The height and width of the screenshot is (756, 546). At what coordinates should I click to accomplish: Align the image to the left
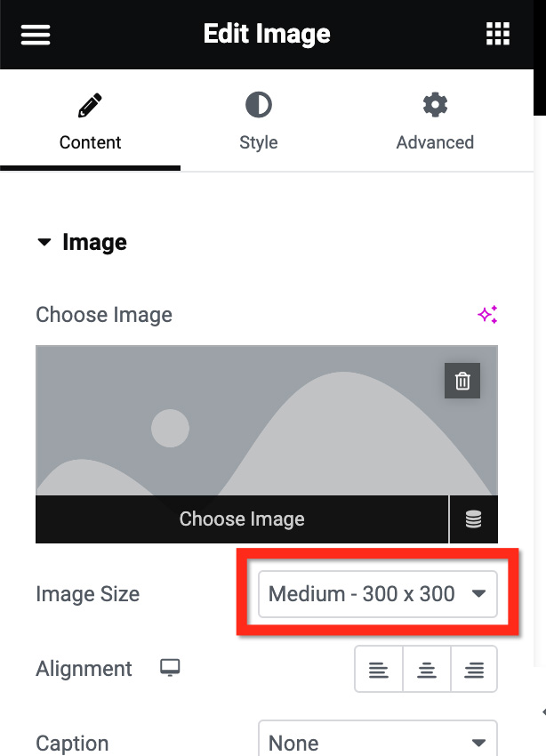378,669
